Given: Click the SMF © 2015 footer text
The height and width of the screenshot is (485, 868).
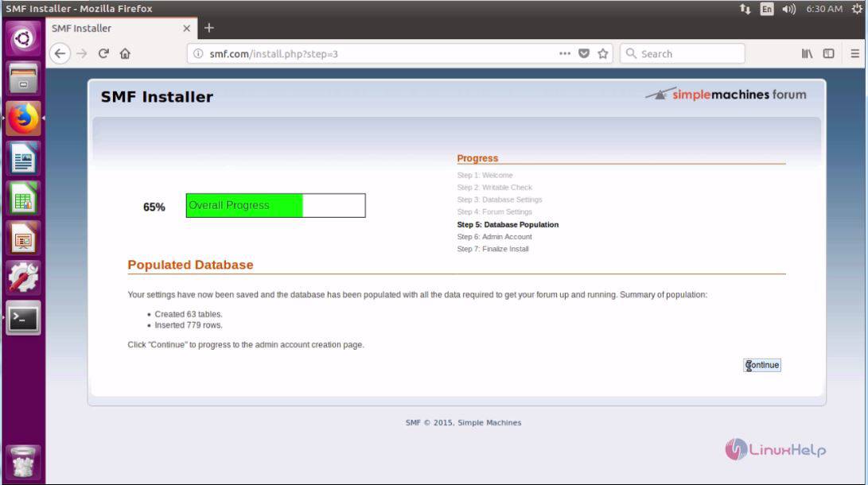Looking at the screenshot, I should click(x=463, y=422).
